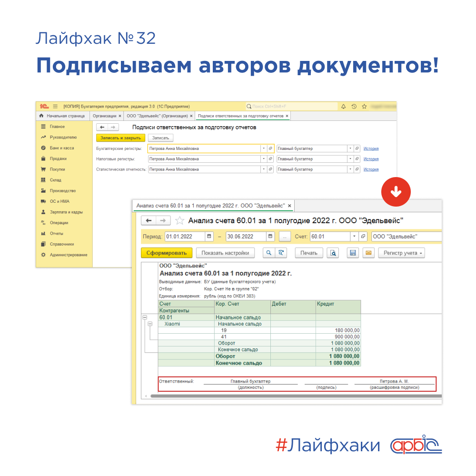This screenshot has height=476, width=476.
Task: Toggle the favorite star next to the report title
Action: tap(179, 220)
